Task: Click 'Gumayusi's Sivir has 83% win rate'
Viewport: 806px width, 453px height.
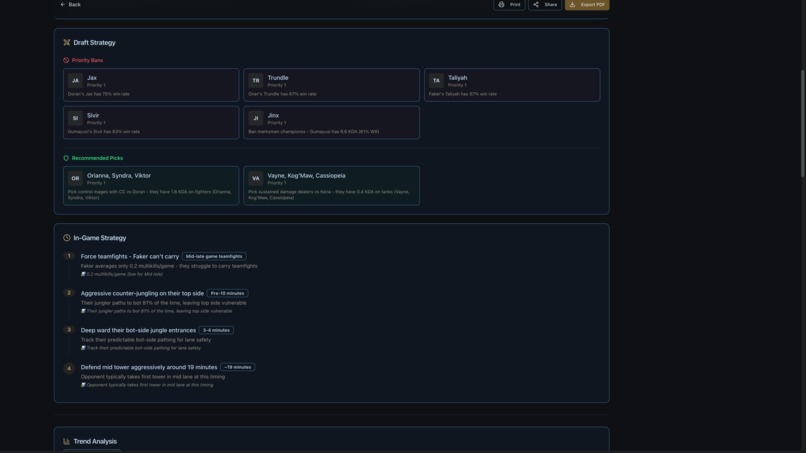Action: 104,132
